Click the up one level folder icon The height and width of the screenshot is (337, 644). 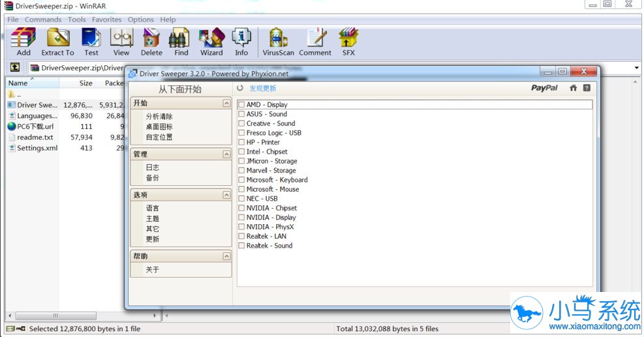point(15,67)
